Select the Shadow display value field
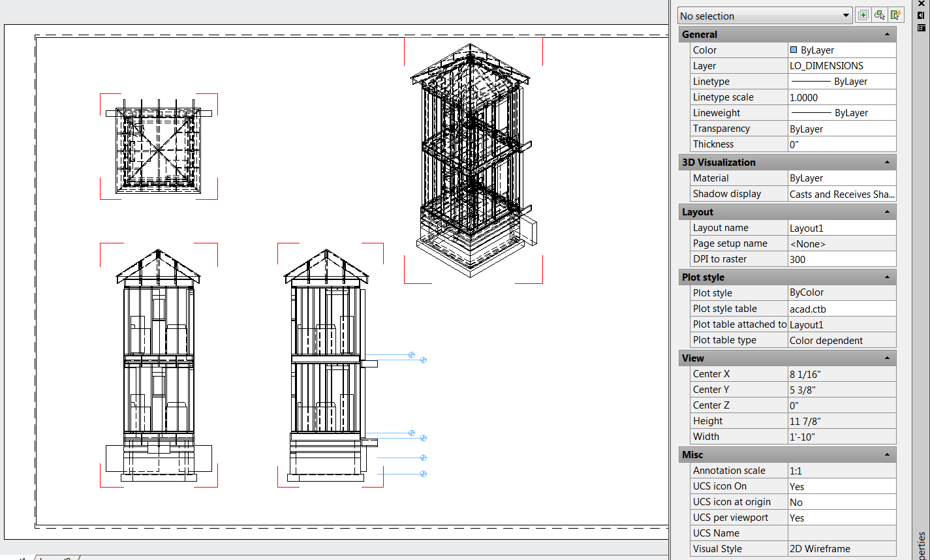The height and width of the screenshot is (560, 930). pos(842,194)
